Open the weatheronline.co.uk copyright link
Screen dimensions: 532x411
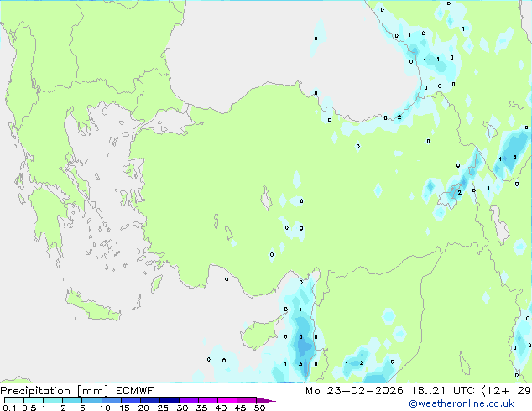462,403
